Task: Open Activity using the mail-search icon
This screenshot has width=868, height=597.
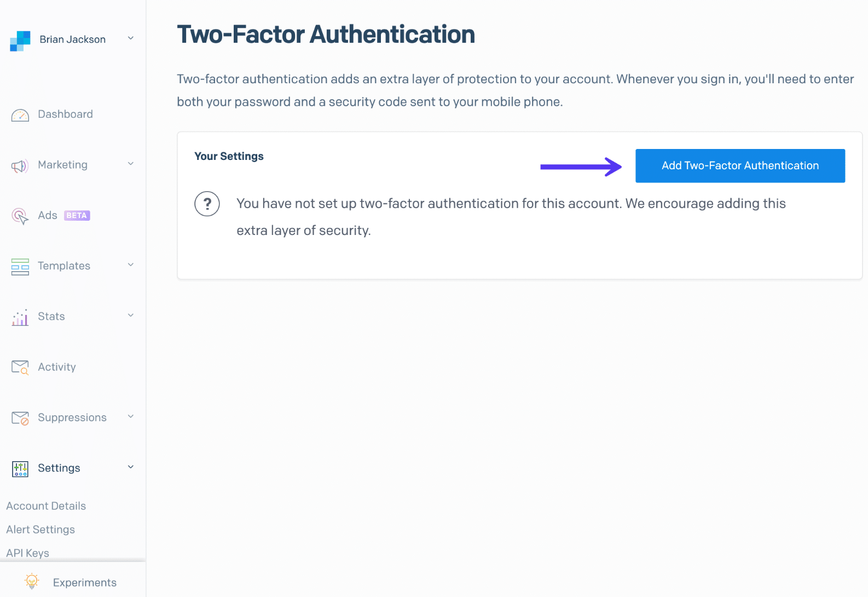Action: pos(20,367)
